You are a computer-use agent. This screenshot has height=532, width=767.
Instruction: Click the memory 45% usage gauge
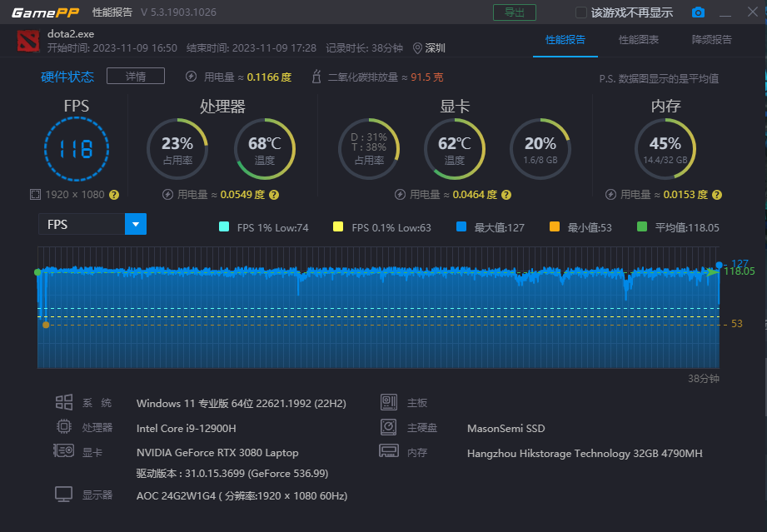click(665, 149)
